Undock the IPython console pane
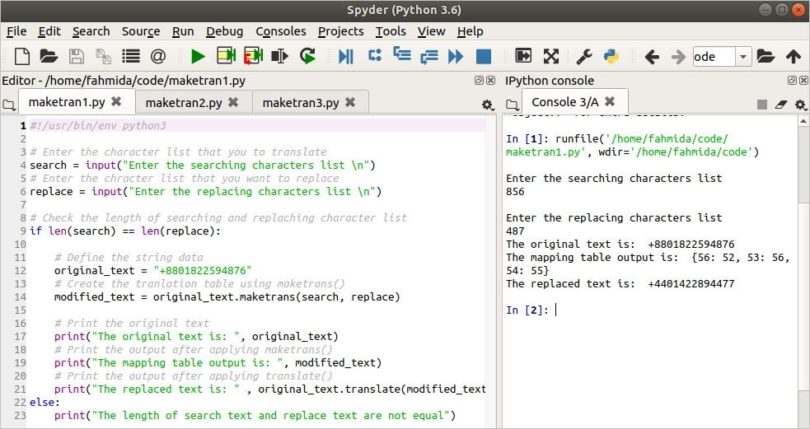 792,80
